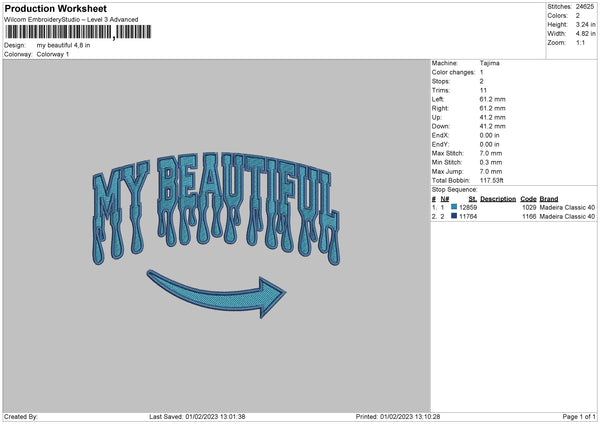This screenshot has width=600, height=424.
Task: Click the Total Bobbin value 117.53ft
Action: tap(492, 181)
